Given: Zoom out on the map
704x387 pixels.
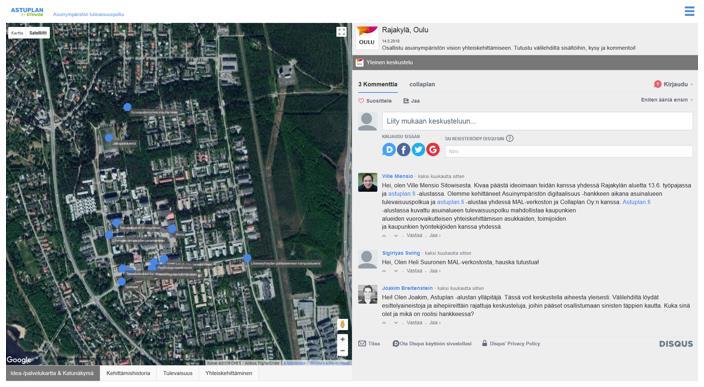Looking at the screenshot, I should click(x=342, y=351).
